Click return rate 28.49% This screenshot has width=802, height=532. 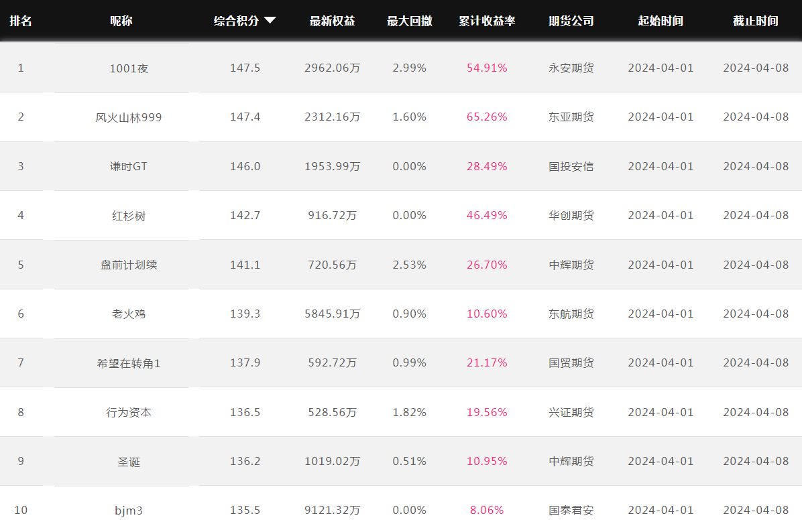click(x=487, y=167)
